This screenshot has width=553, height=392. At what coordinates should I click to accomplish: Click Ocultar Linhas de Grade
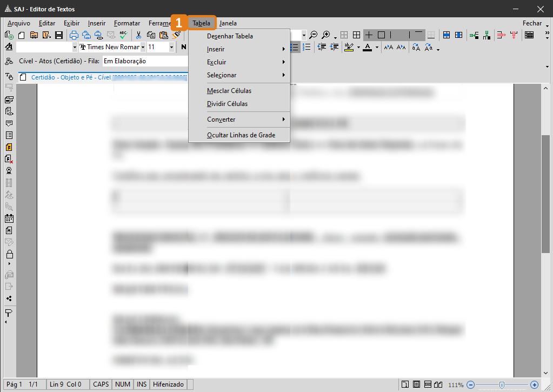[x=241, y=135]
